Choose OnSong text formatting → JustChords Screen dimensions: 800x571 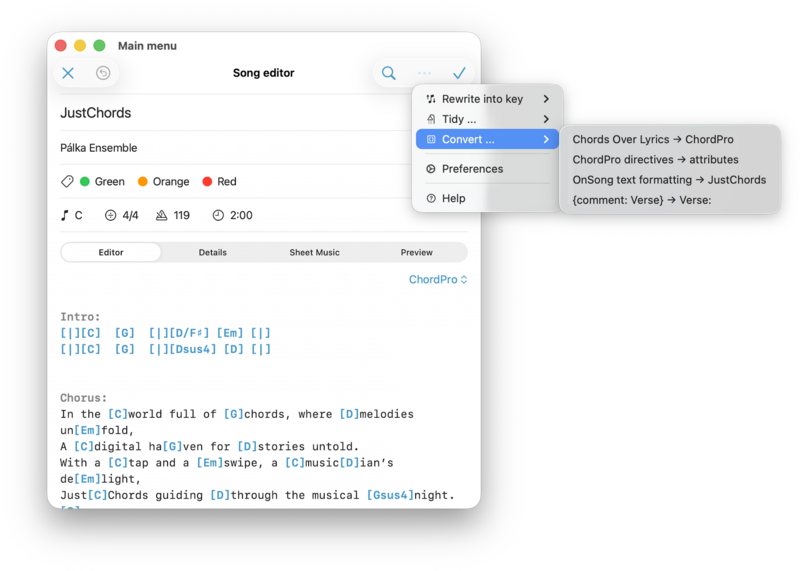669,180
